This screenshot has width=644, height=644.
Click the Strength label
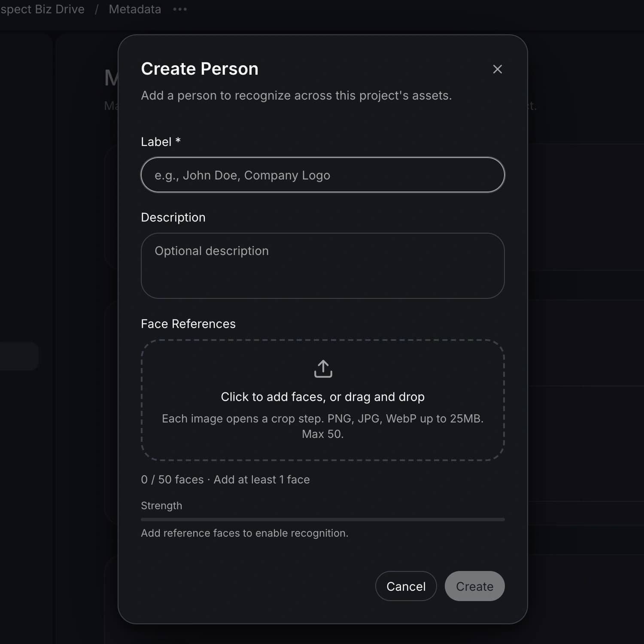click(161, 506)
